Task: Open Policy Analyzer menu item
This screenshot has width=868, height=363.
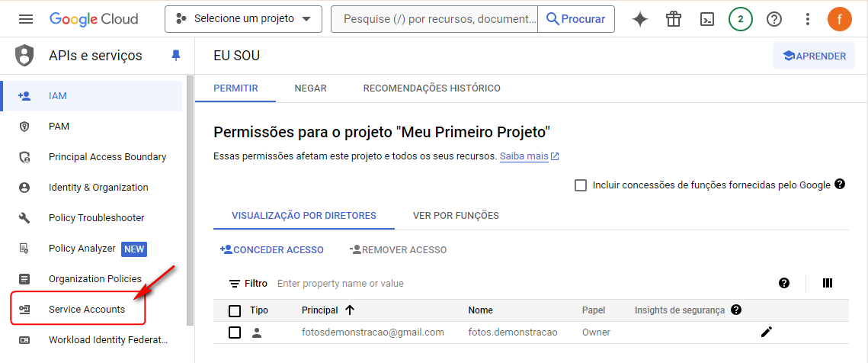Action: pos(91,249)
